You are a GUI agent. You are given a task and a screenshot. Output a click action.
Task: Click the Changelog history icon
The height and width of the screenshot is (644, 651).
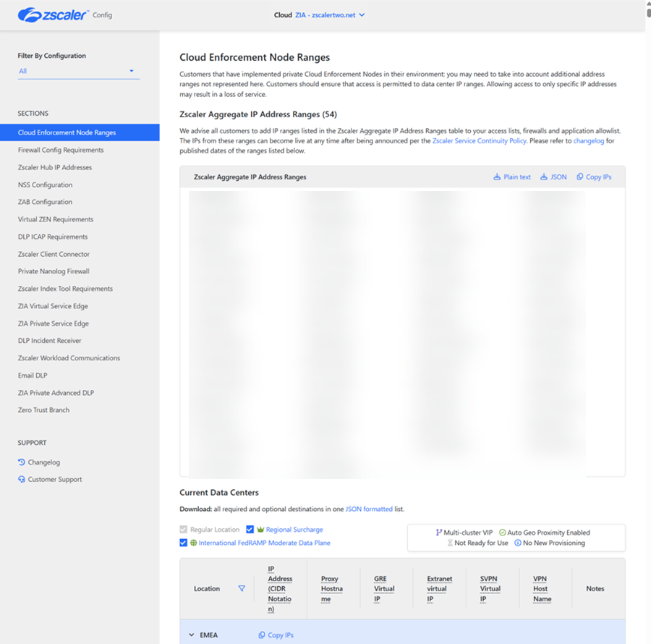click(22, 462)
